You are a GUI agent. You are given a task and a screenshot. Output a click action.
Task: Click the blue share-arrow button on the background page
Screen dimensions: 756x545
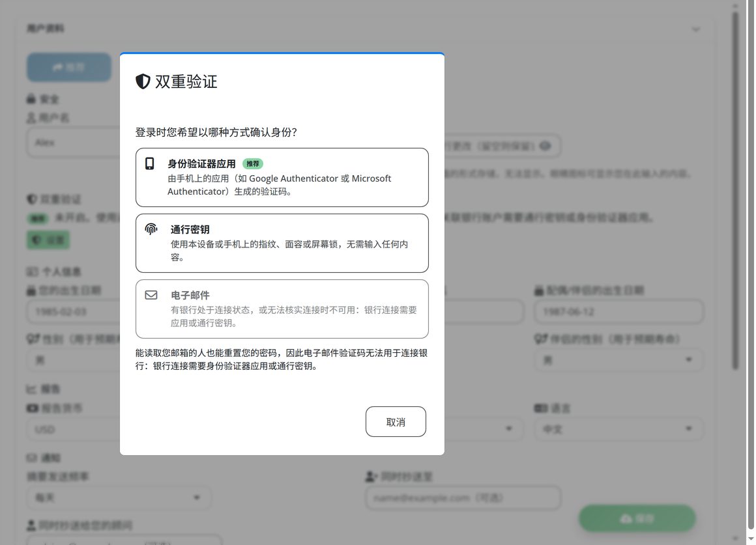coord(69,67)
